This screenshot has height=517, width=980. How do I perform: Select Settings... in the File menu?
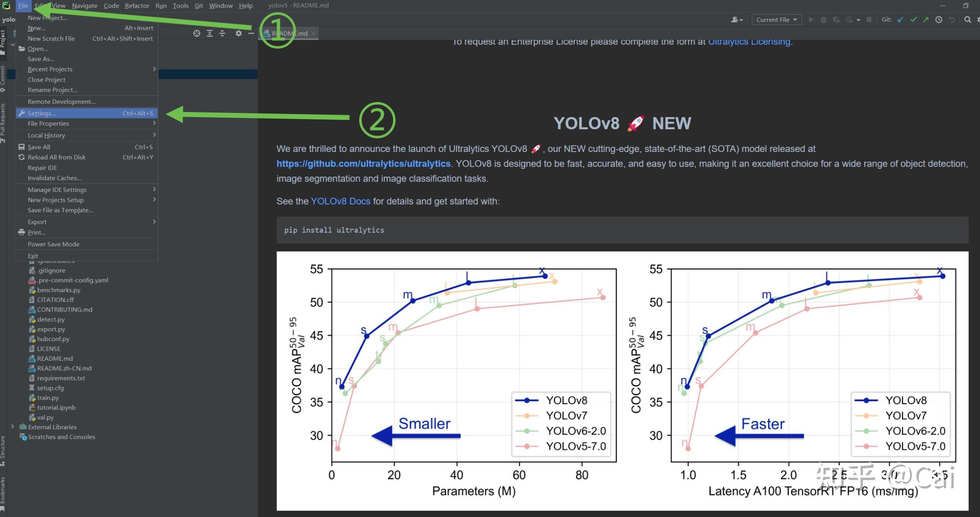41,113
